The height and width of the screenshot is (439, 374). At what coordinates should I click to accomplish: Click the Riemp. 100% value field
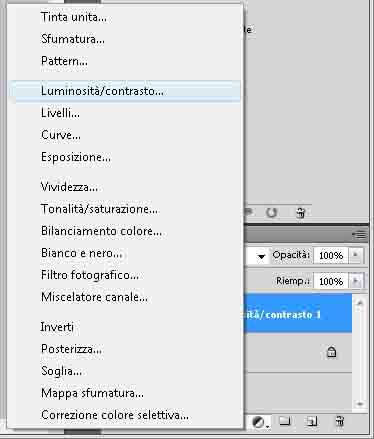tap(331, 281)
